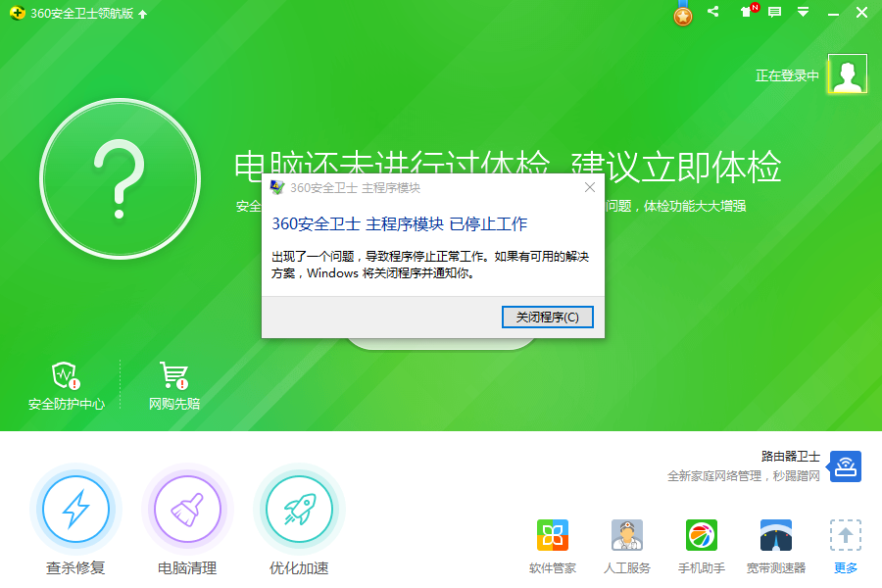
Task: Open 软件管家 icon
Action: (x=553, y=535)
